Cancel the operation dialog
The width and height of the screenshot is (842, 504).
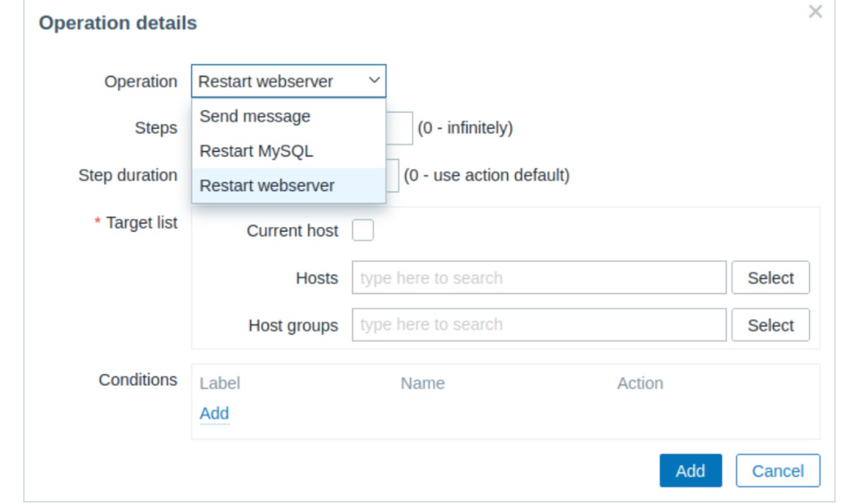coord(777,471)
